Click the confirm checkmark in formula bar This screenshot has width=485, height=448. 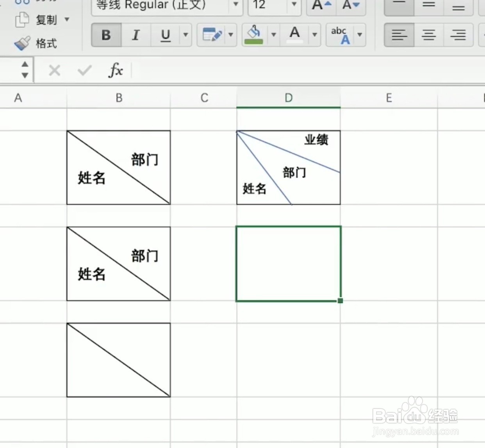tap(84, 70)
